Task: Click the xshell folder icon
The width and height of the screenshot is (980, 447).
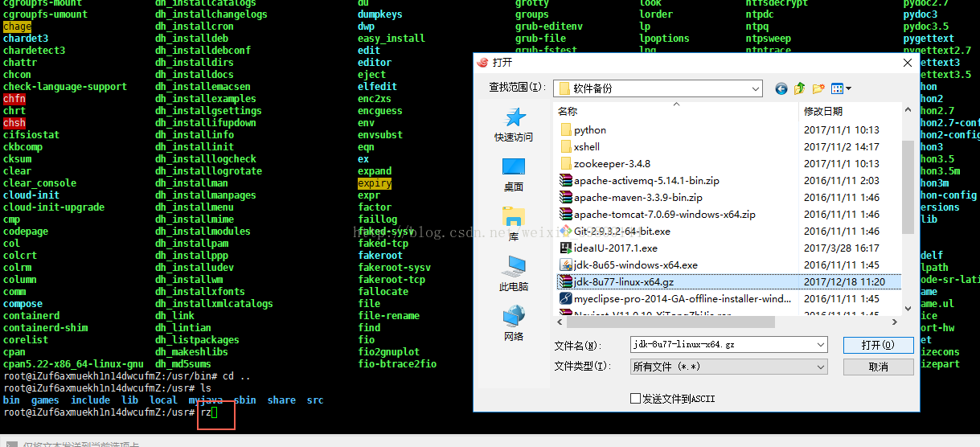Action: click(x=565, y=146)
